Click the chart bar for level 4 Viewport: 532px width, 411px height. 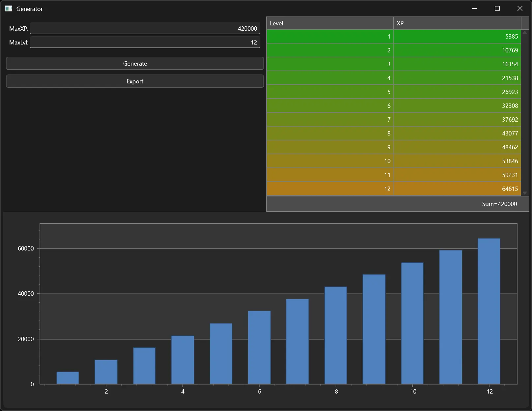tap(183, 360)
